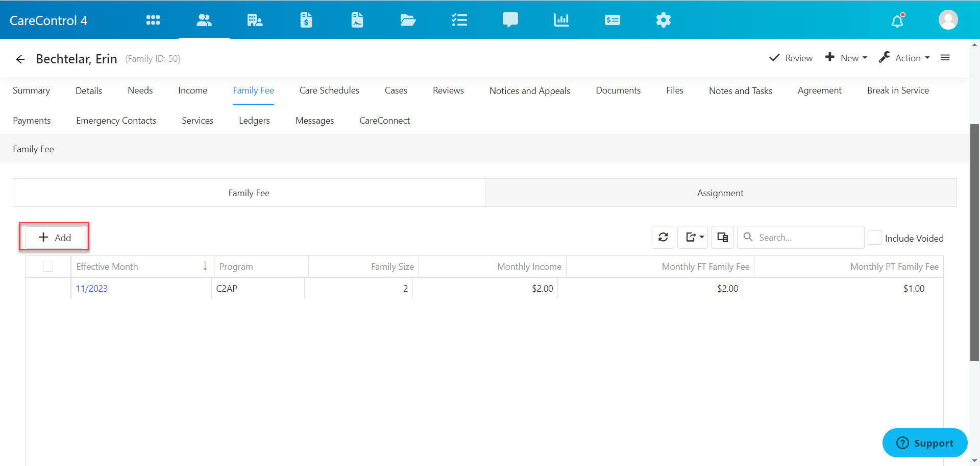This screenshot has width=980, height=466.
Task: Open the export dropdown button
Action: click(x=693, y=237)
